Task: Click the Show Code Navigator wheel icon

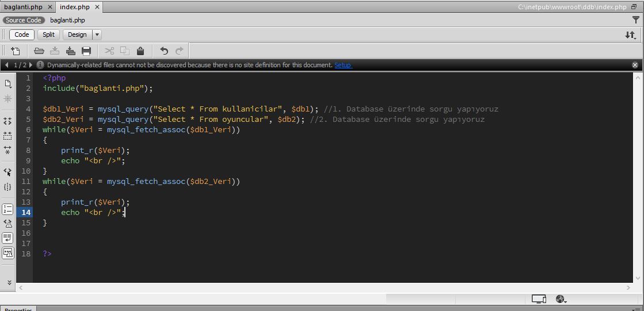Action: coord(8,99)
